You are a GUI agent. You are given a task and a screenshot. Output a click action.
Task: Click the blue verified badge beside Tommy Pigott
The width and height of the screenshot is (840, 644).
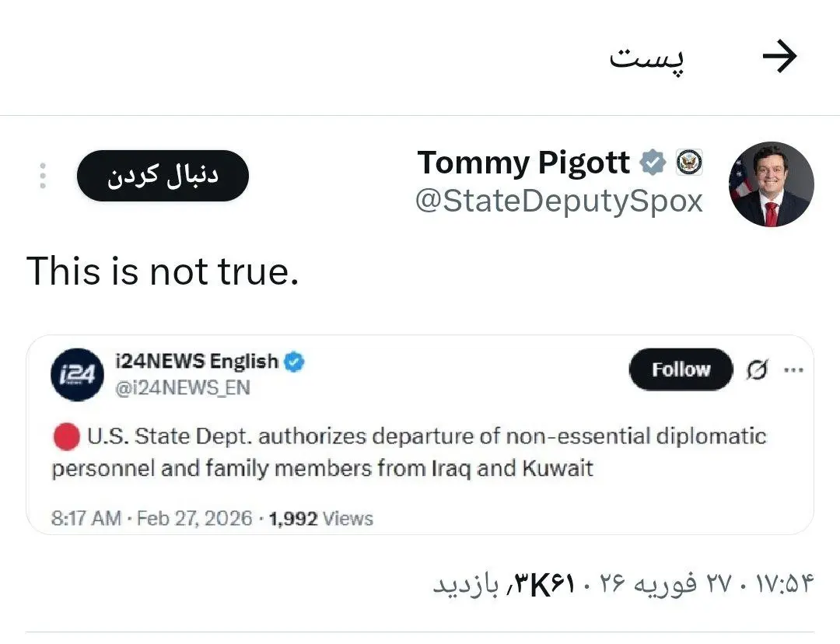point(653,163)
